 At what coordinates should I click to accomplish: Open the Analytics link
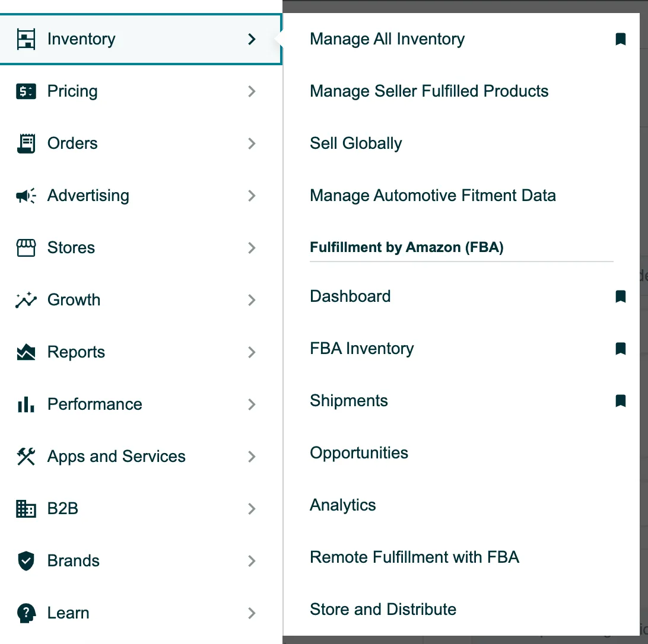pos(342,505)
